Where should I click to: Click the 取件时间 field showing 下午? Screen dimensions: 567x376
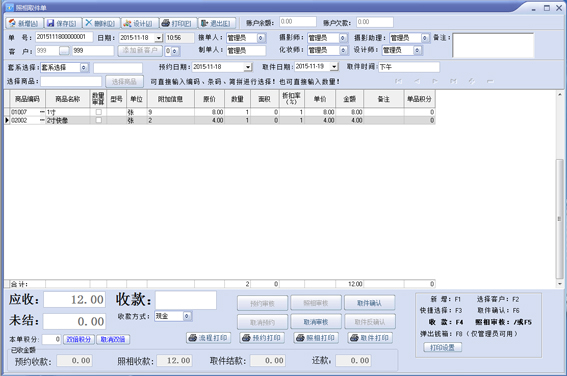409,67
